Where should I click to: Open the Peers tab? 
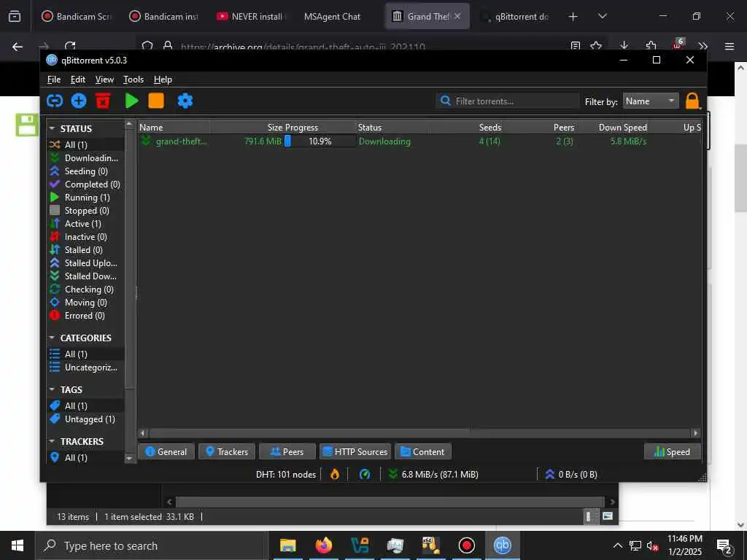(287, 451)
